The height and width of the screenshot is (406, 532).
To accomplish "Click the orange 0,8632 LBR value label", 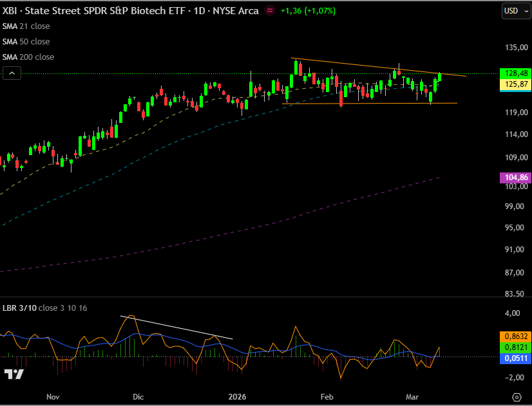I will click(x=514, y=336).
